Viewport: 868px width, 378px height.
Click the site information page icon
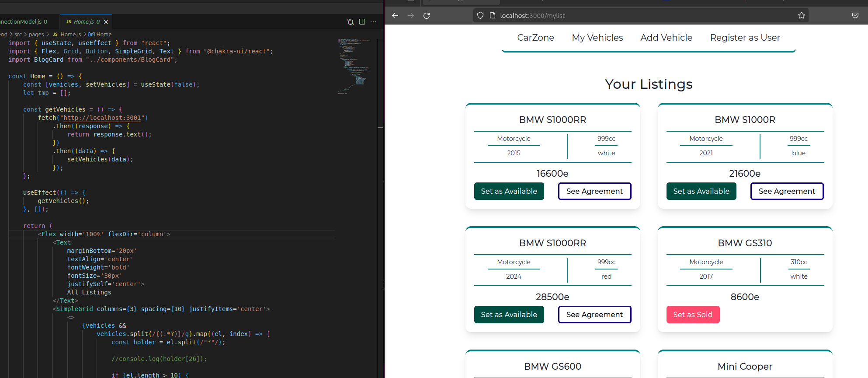[x=493, y=16]
